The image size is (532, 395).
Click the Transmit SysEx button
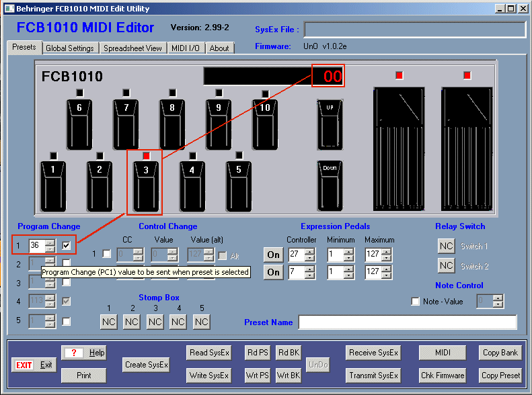[373, 376]
